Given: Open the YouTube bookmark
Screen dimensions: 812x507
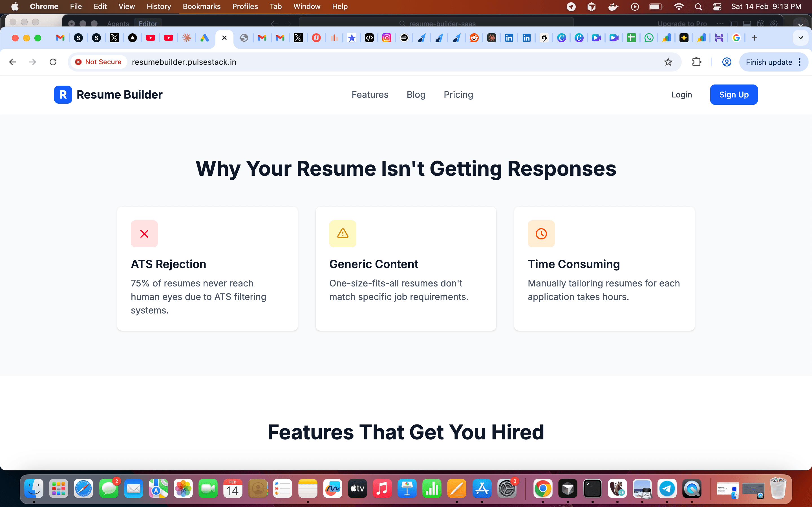Looking at the screenshot, I should coord(151,38).
